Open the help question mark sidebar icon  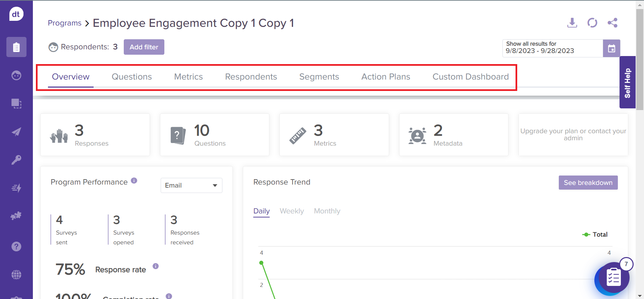click(16, 247)
